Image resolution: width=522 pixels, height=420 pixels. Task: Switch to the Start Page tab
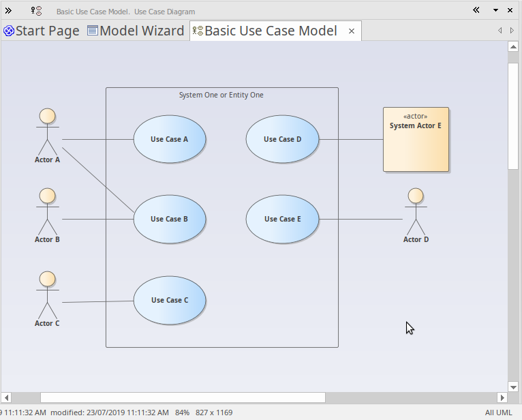tap(42, 31)
